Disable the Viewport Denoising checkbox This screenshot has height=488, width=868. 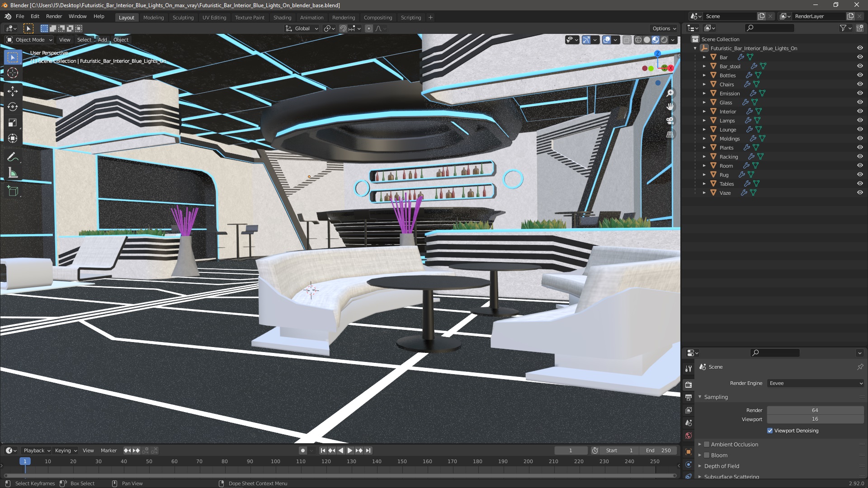pos(770,431)
